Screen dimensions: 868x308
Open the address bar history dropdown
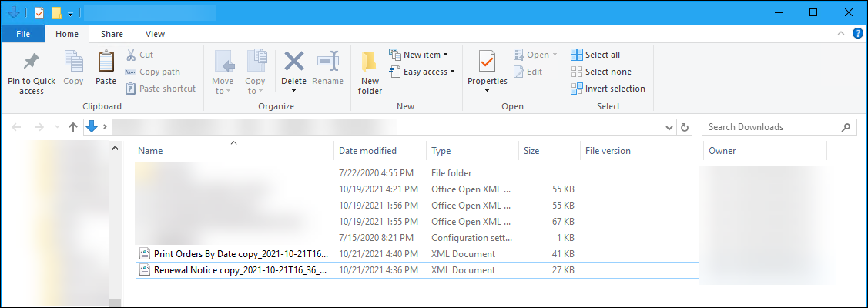(x=669, y=127)
